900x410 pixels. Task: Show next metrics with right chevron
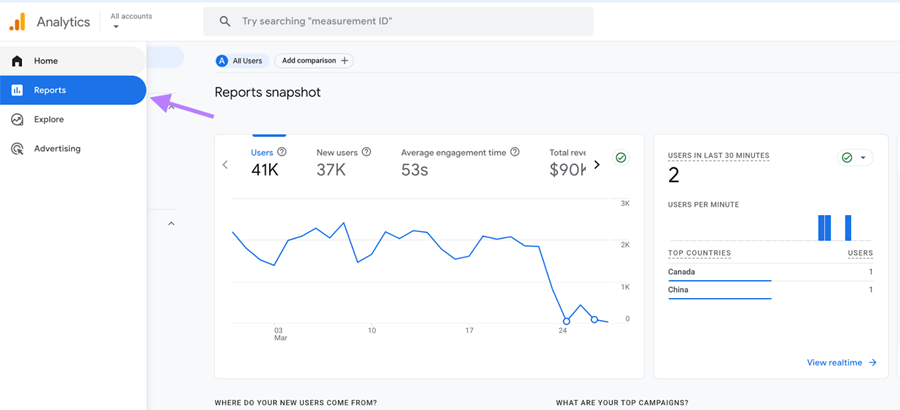click(597, 165)
